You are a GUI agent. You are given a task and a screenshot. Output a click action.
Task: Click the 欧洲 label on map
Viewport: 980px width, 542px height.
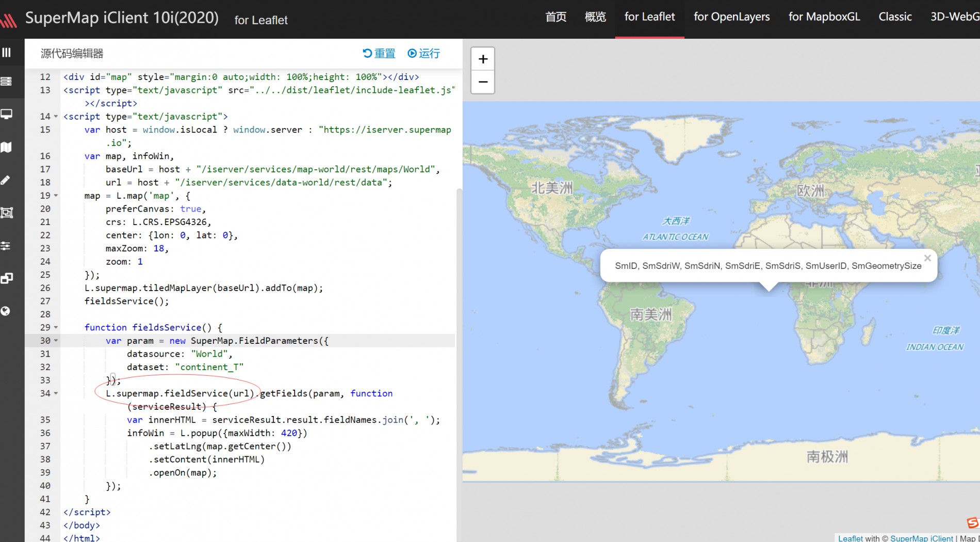(x=810, y=190)
